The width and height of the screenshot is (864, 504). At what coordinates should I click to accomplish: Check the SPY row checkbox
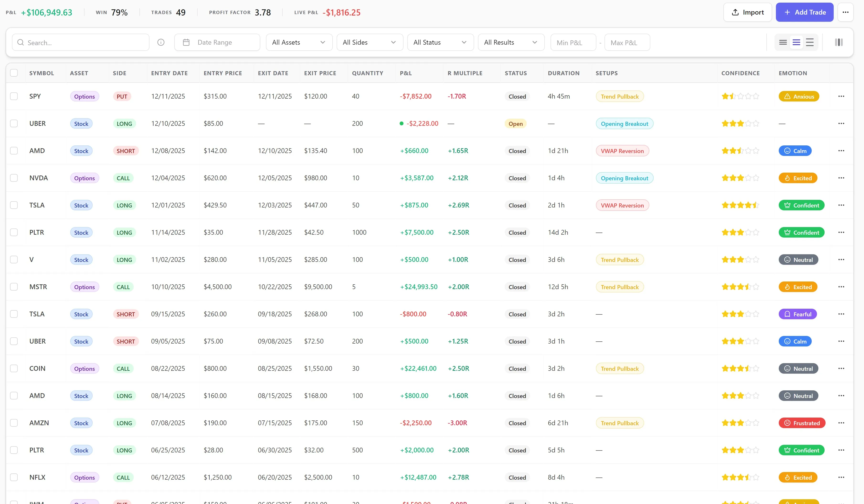click(14, 96)
